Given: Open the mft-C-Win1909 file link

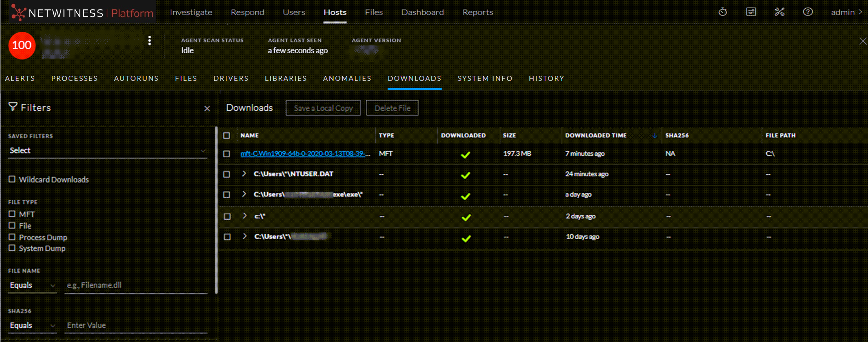Looking at the screenshot, I should pyautogui.click(x=305, y=154).
